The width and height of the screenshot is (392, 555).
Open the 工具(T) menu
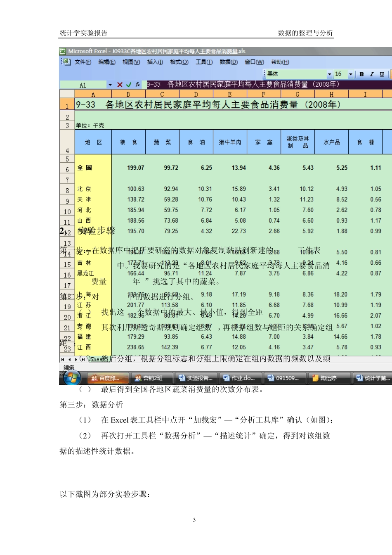coord(204,62)
